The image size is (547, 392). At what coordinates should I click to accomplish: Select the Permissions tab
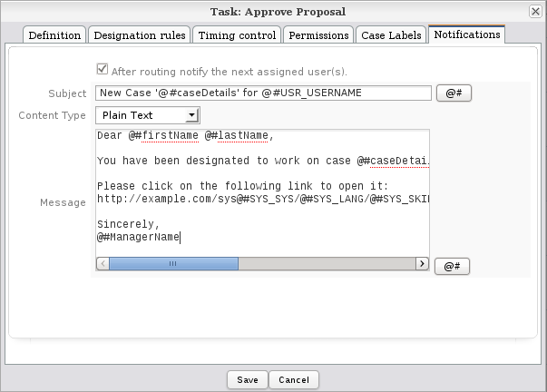pyautogui.click(x=318, y=35)
